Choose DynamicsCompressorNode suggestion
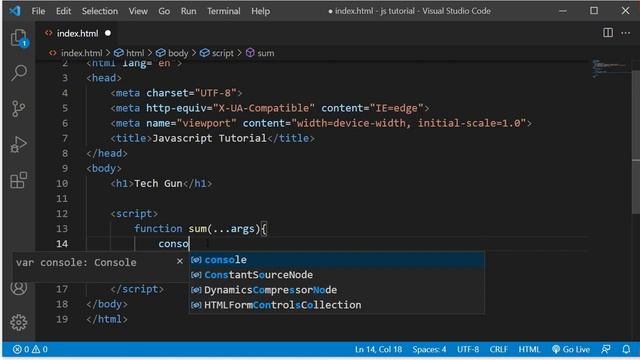The height and width of the screenshot is (360, 640). click(337, 290)
